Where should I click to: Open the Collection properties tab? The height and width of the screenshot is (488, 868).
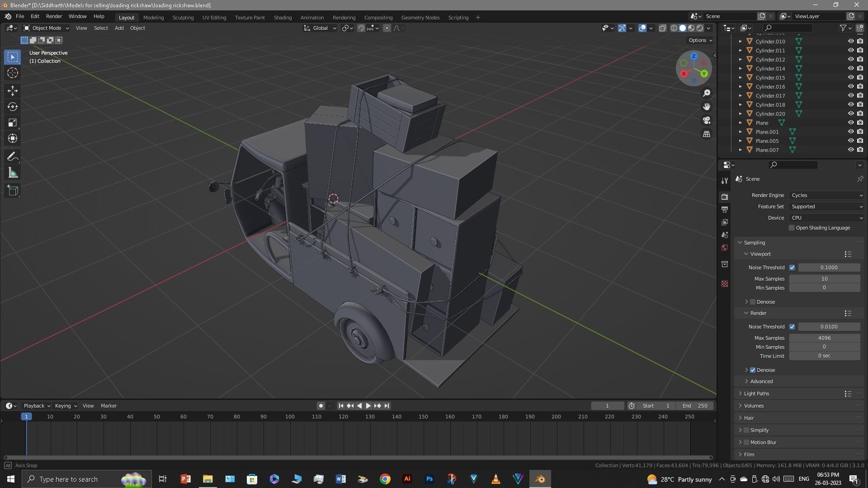(725, 264)
